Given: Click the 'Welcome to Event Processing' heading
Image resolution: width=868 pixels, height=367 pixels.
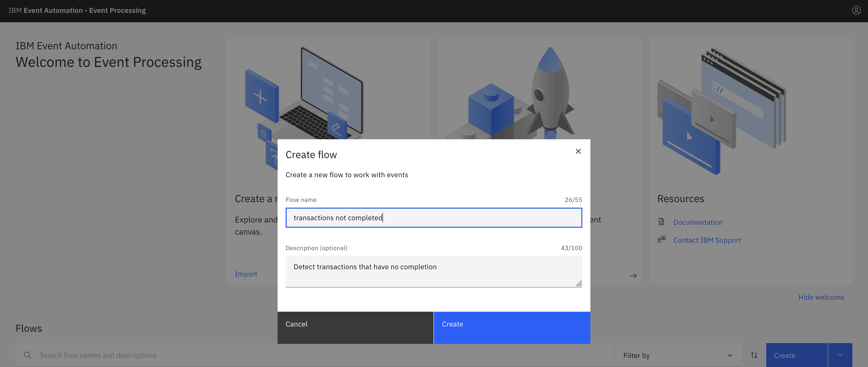Looking at the screenshot, I should 109,62.
